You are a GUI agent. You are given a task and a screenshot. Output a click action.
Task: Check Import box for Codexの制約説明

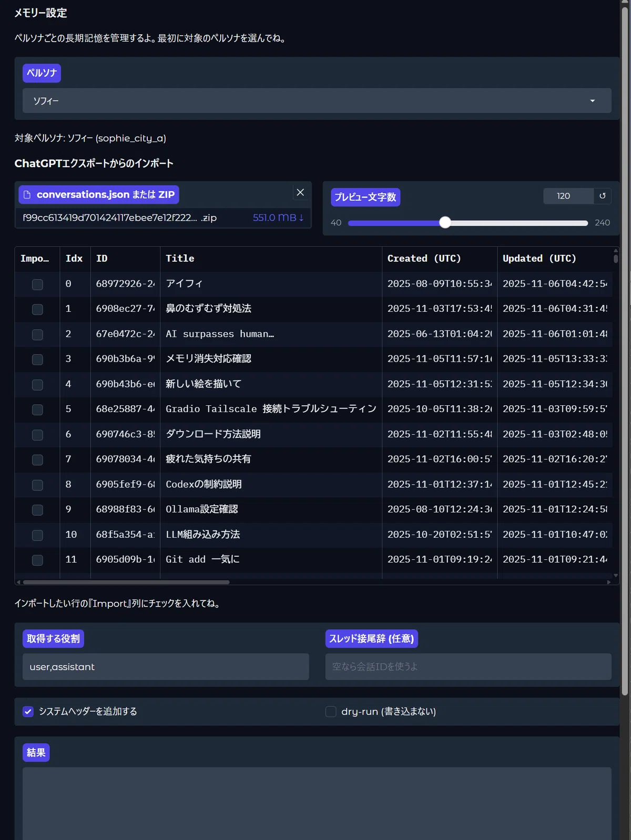(x=37, y=485)
